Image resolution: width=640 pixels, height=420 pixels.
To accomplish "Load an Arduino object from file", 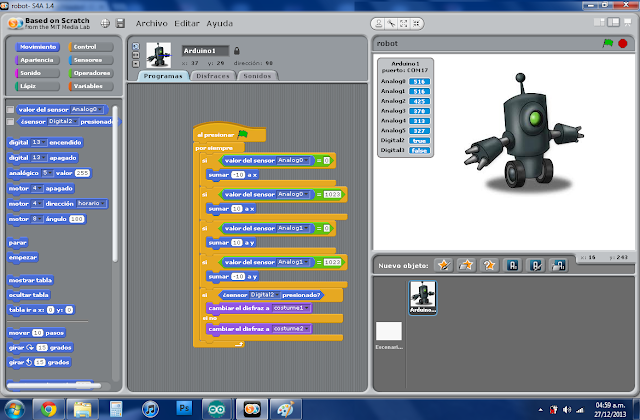I will tap(558, 265).
